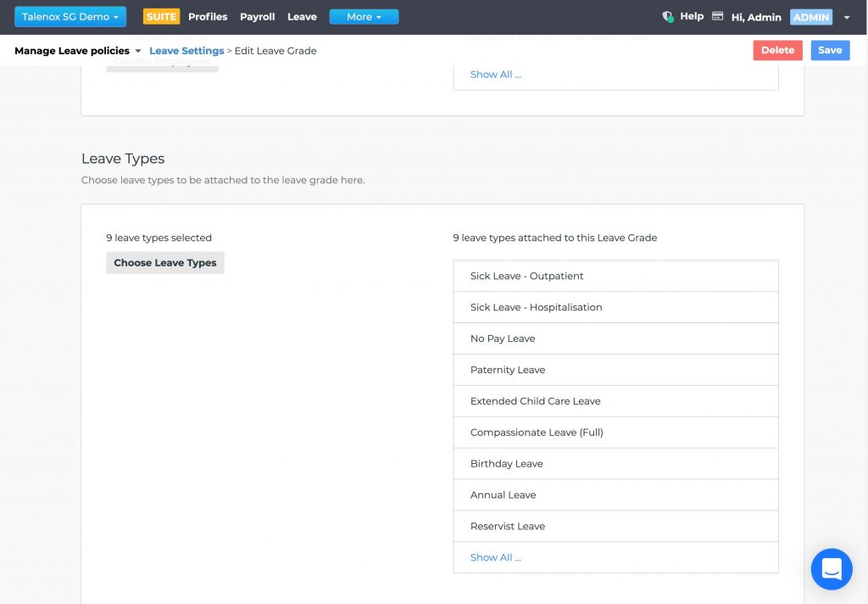The height and width of the screenshot is (604, 868).
Task: Delete this leave grade
Action: pos(777,50)
